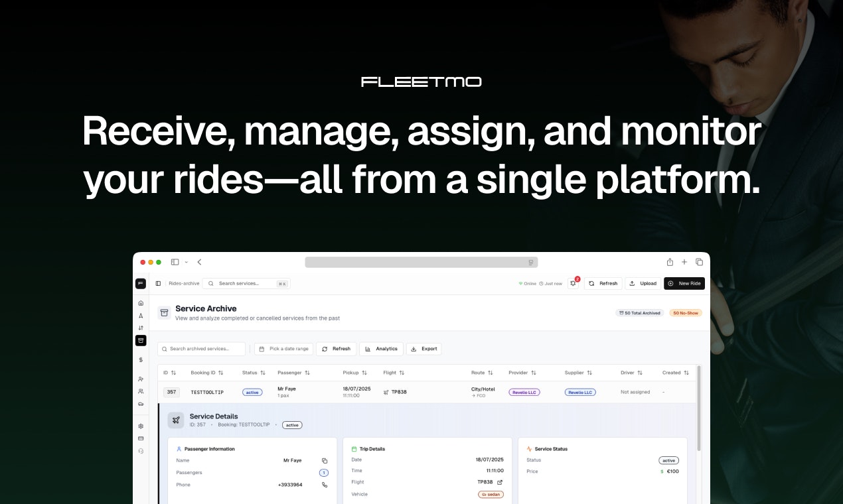
Task: Click the 50 Total Archived badge
Action: [640, 313]
